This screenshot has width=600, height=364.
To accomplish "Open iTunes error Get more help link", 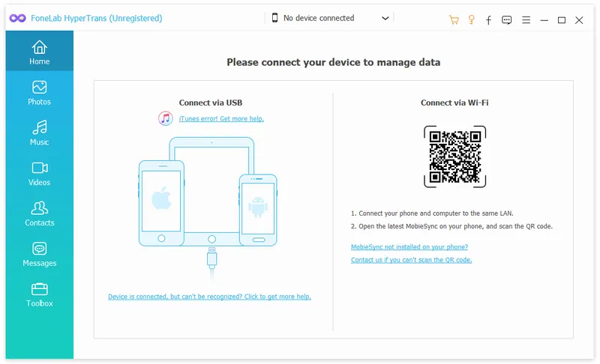I will tap(221, 119).
